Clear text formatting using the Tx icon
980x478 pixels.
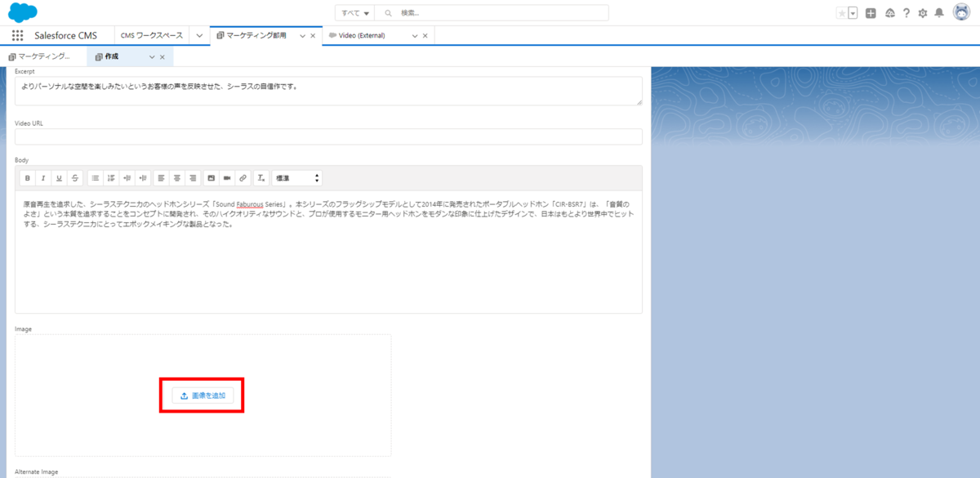point(261,177)
